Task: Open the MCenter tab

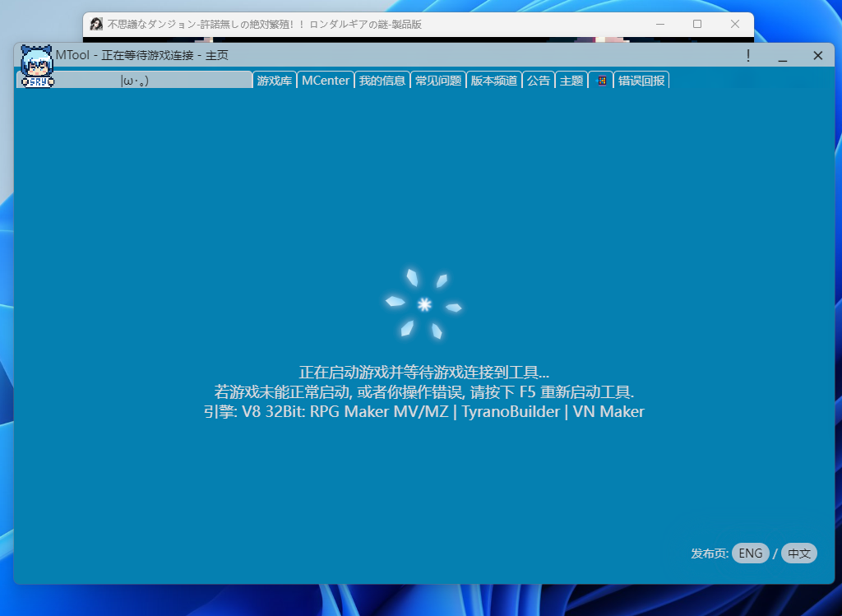Action: [x=326, y=81]
